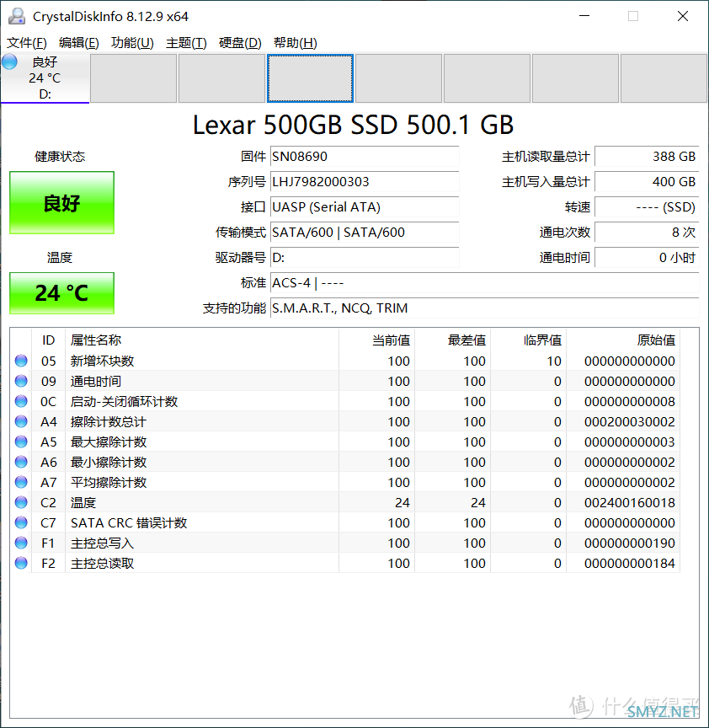
Task: Open the 帮助(H) menu
Action: coord(295,43)
